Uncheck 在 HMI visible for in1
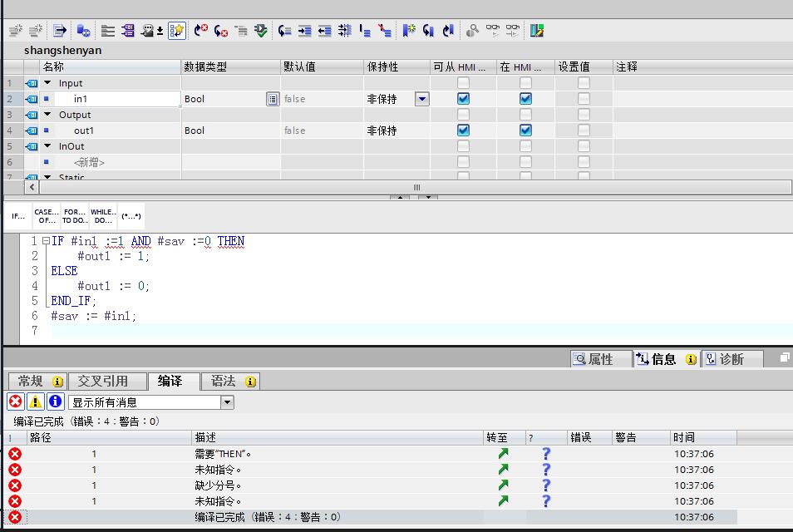The image size is (793, 532). (525, 99)
